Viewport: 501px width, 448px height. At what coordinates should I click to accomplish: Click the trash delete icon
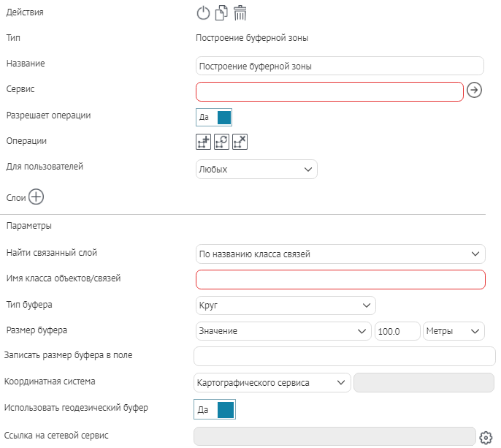click(x=240, y=12)
